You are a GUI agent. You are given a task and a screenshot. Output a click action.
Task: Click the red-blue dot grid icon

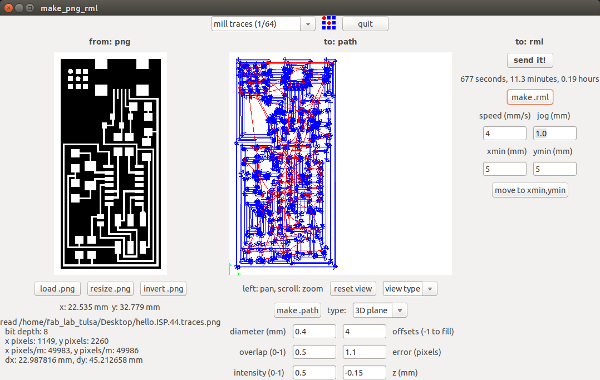coord(329,23)
